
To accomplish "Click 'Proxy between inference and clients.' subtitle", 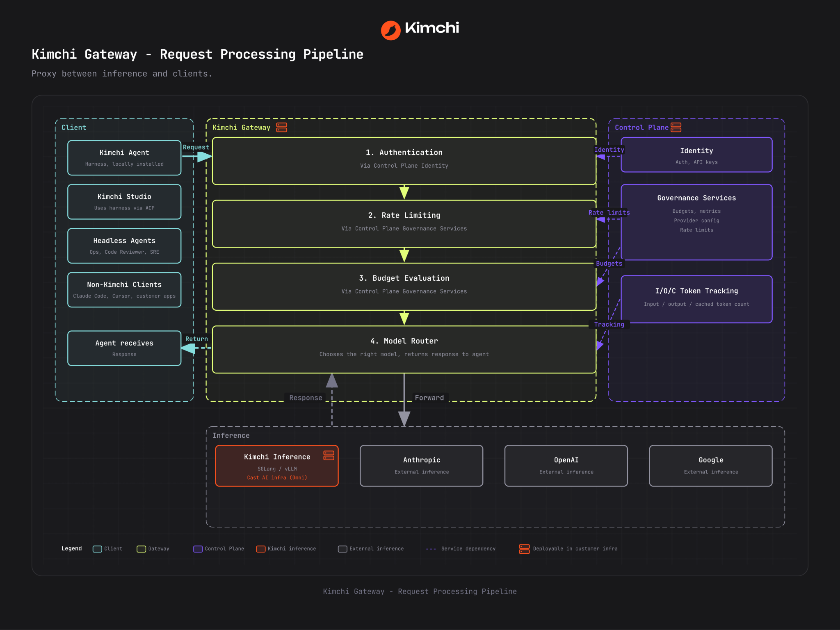I will tap(122, 74).
